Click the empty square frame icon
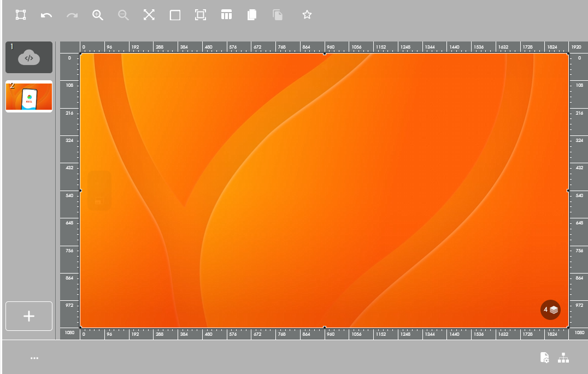The image size is (588, 374). 175,15
